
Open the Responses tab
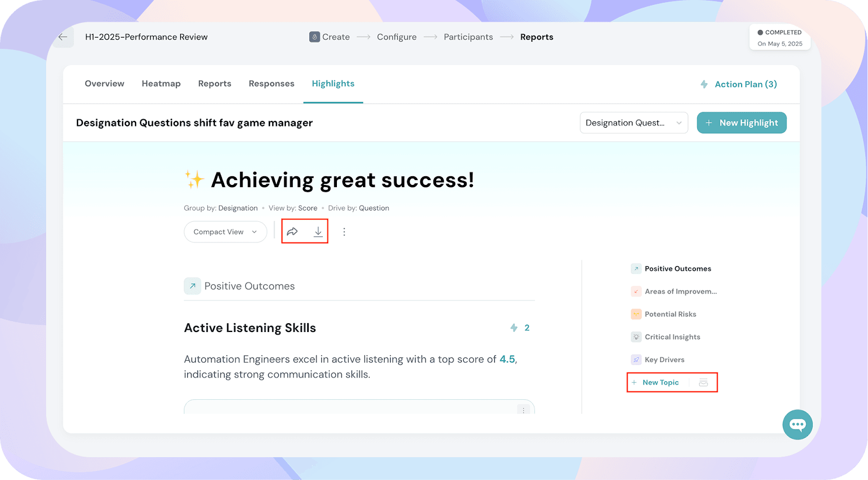[271, 84]
